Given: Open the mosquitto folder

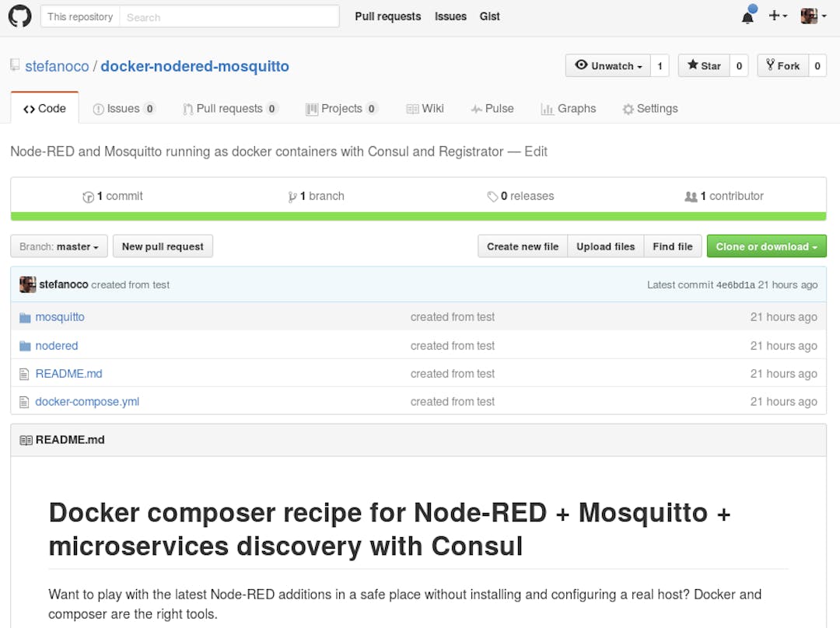Looking at the screenshot, I should tap(60, 317).
